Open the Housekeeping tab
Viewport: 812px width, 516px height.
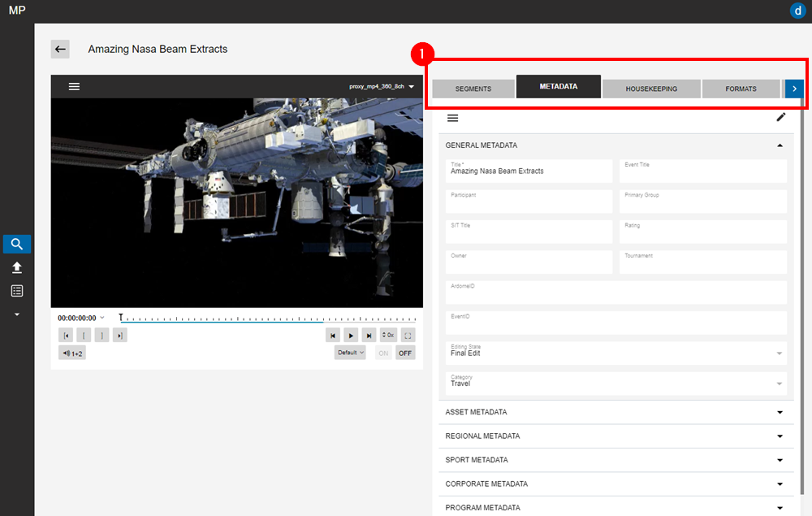click(651, 89)
